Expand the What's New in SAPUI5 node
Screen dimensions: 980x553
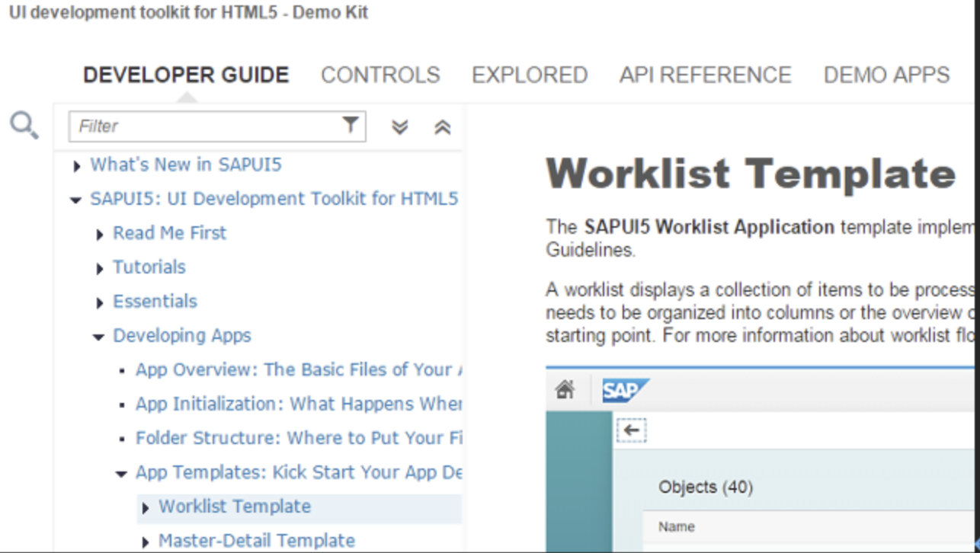pyautogui.click(x=76, y=165)
